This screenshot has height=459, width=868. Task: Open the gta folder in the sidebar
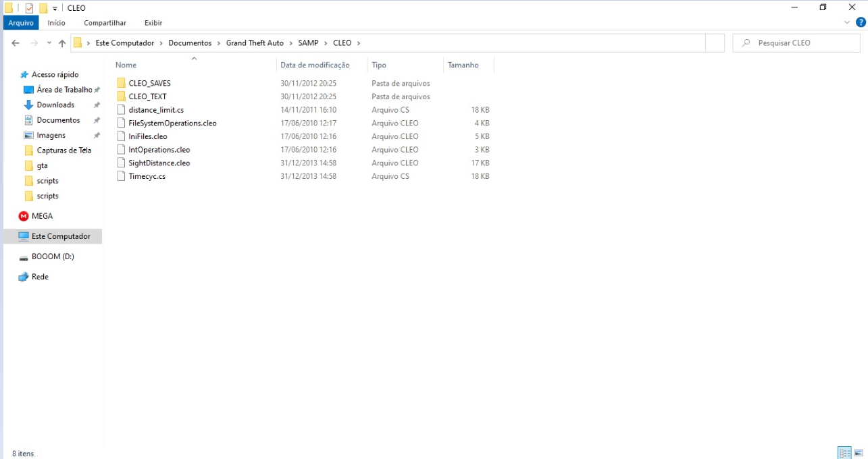(42, 165)
